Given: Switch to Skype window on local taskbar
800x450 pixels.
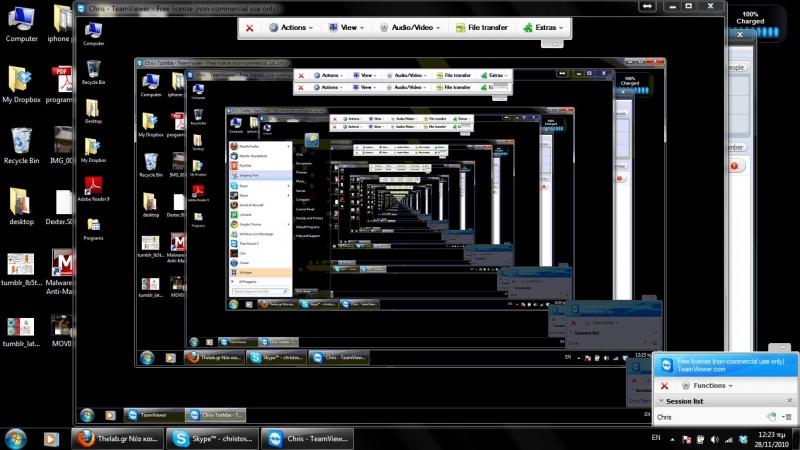Looking at the screenshot, I should click(213, 439).
